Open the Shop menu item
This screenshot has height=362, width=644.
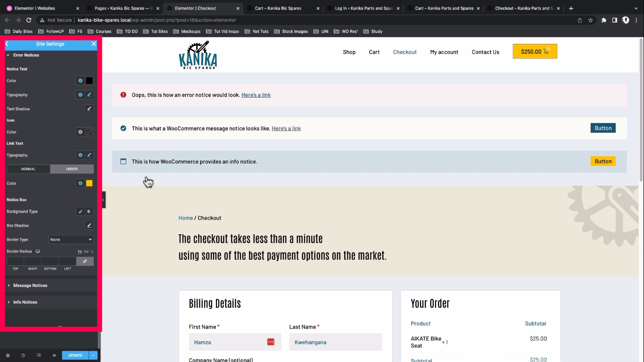click(x=349, y=52)
